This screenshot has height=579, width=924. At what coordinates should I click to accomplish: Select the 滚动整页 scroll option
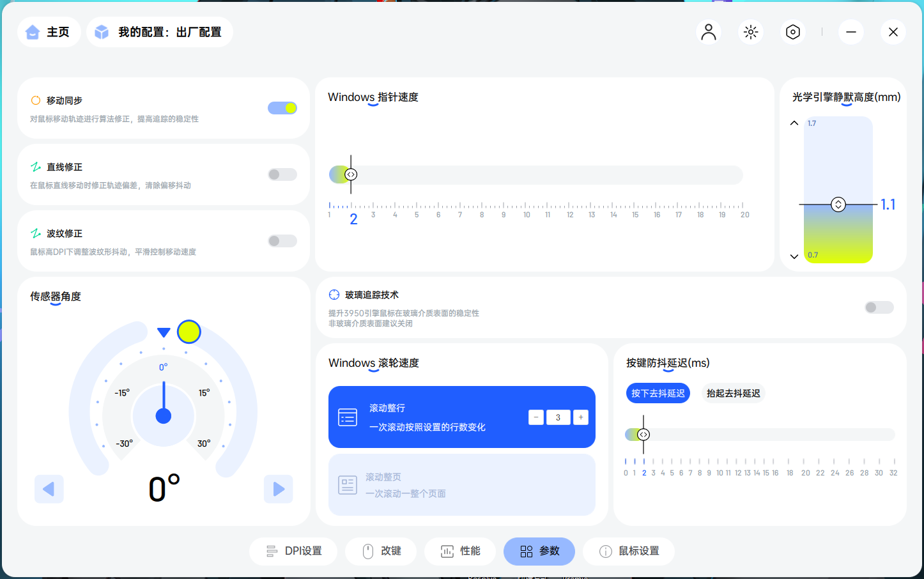tap(461, 484)
